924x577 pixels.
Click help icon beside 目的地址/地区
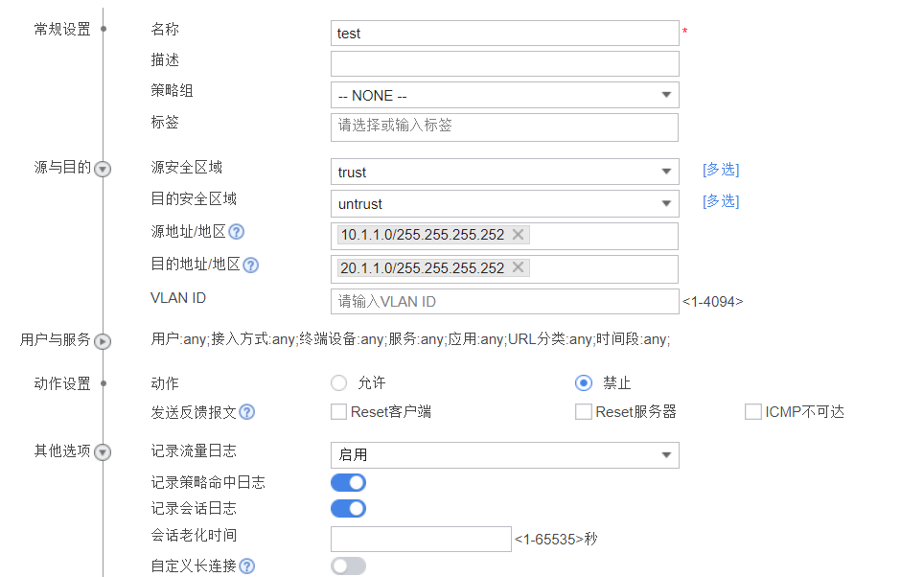(251, 265)
